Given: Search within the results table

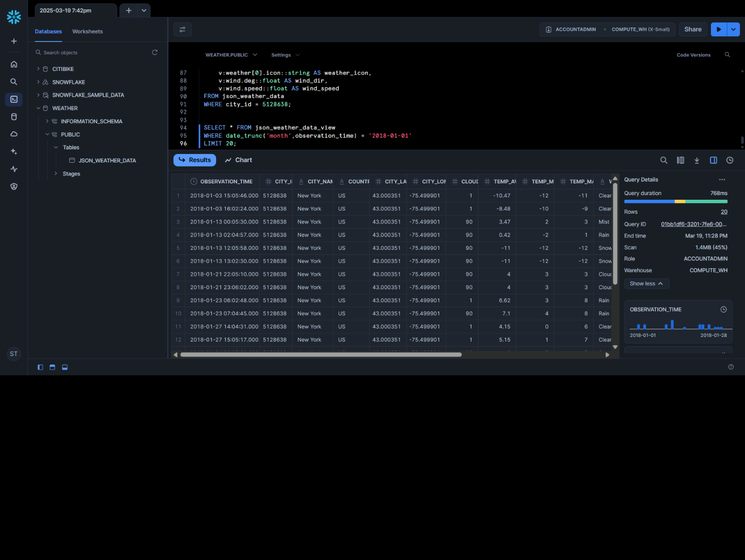Looking at the screenshot, I should tap(663, 161).
